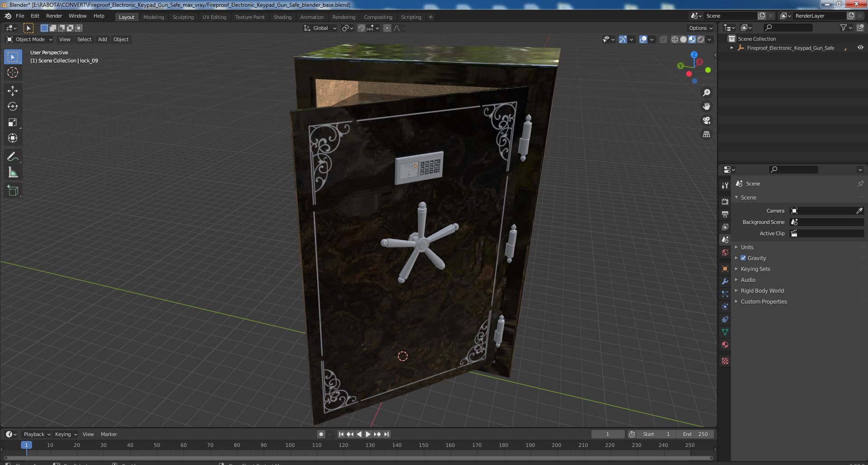The height and width of the screenshot is (465, 868).
Task: Toggle proportional editing button
Action: point(387,28)
